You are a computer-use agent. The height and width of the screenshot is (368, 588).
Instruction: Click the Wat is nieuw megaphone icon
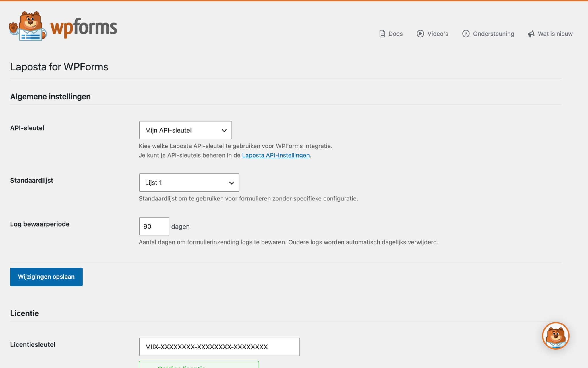pyautogui.click(x=531, y=34)
